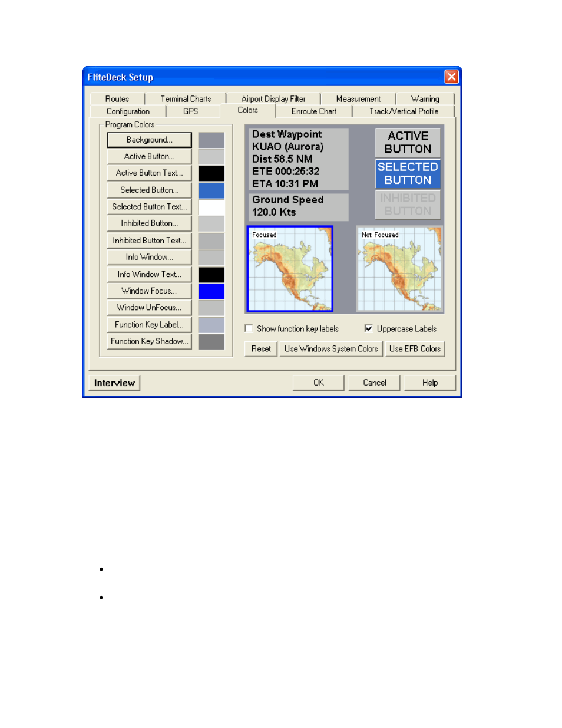562x728 pixels.
Task: Open Active Button Text... color chooser
Action: tap(150, 173)
